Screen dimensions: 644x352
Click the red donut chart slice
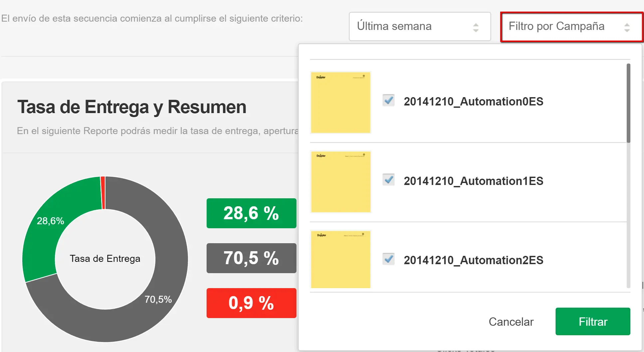[x=103, y=193]
